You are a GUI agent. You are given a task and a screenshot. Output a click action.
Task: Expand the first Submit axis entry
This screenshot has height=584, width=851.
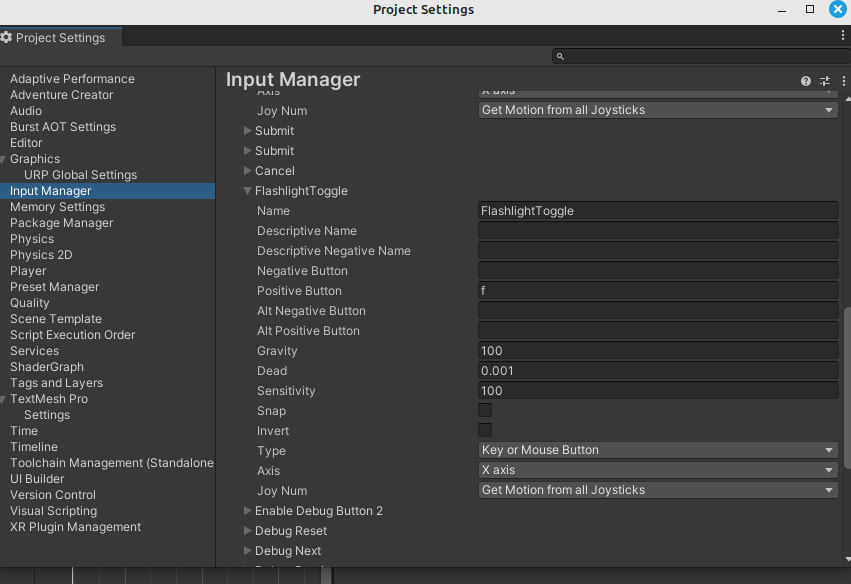247,131
